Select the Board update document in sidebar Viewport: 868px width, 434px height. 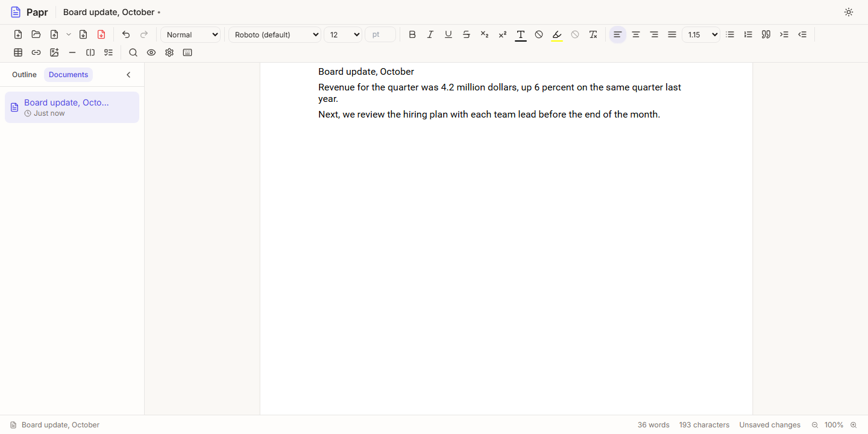(72, 107)
